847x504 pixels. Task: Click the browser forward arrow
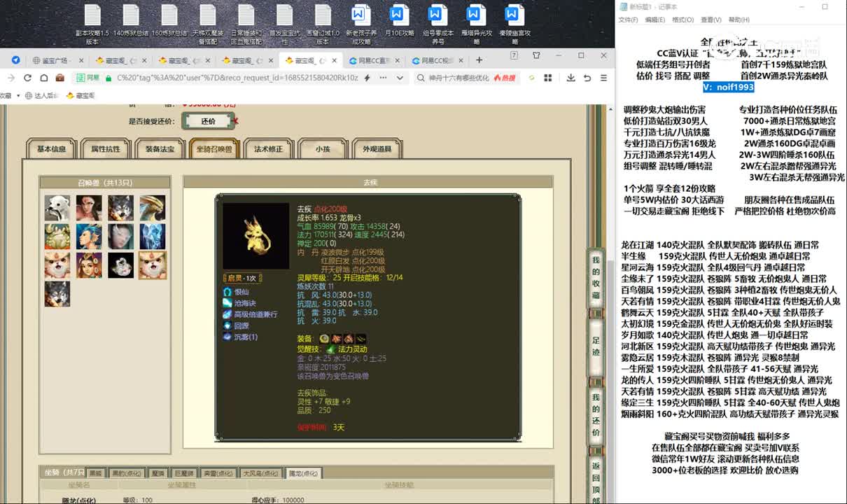point(11,78)
